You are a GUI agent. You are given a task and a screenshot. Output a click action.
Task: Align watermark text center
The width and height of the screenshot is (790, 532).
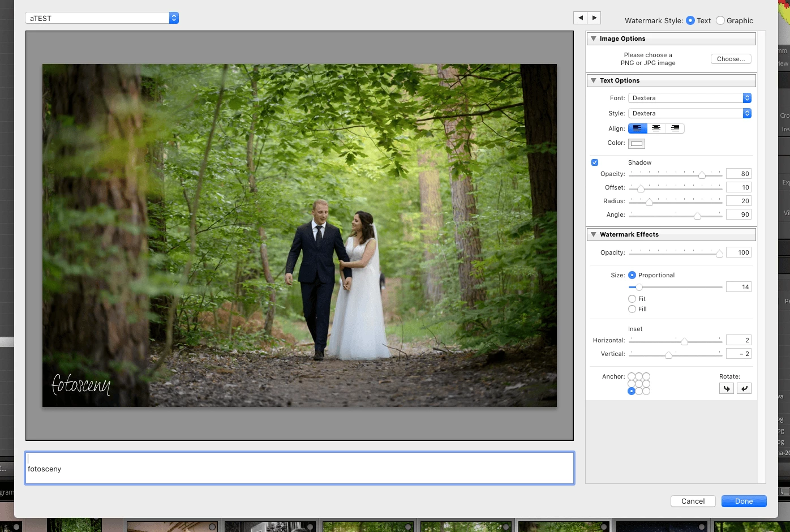point(656,128)
